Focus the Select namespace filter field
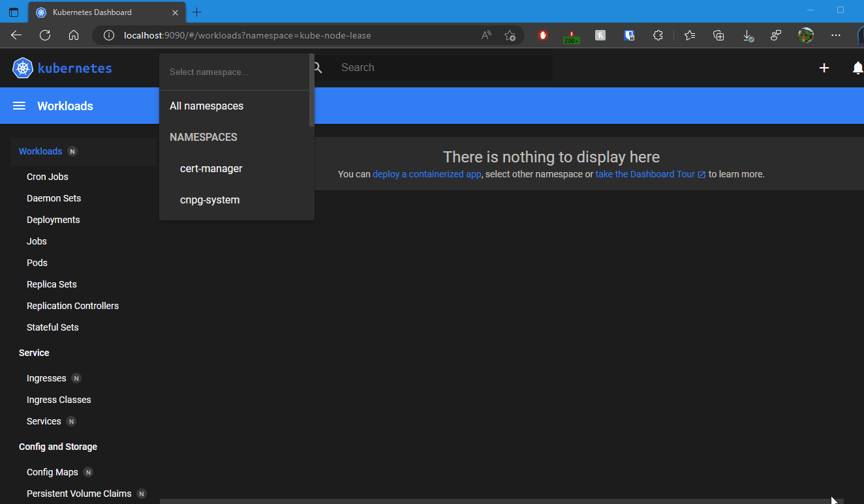864x504 pixels. (x=234, y=72)
